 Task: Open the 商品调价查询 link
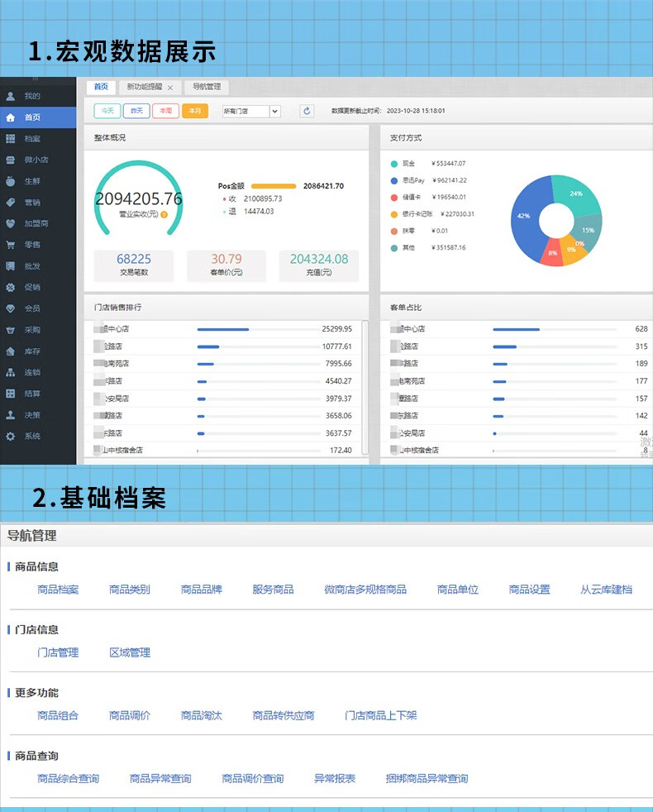252,778
